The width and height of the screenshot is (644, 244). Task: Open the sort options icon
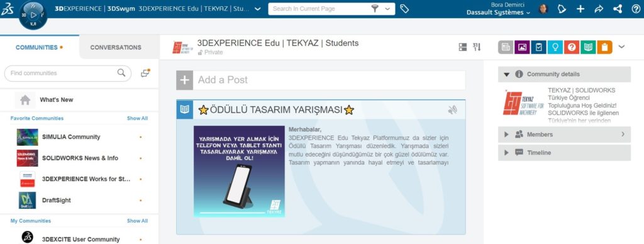tap(477, 47)
